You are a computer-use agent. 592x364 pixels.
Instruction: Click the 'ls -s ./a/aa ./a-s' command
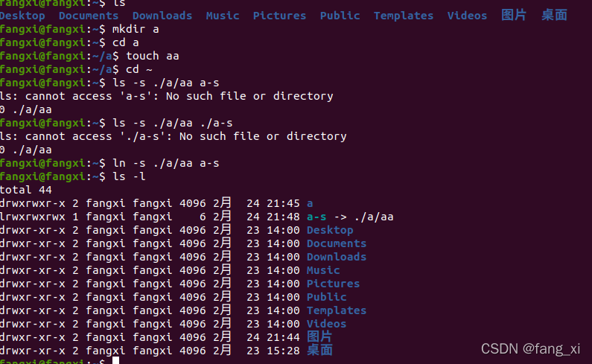tap(173, 123)
